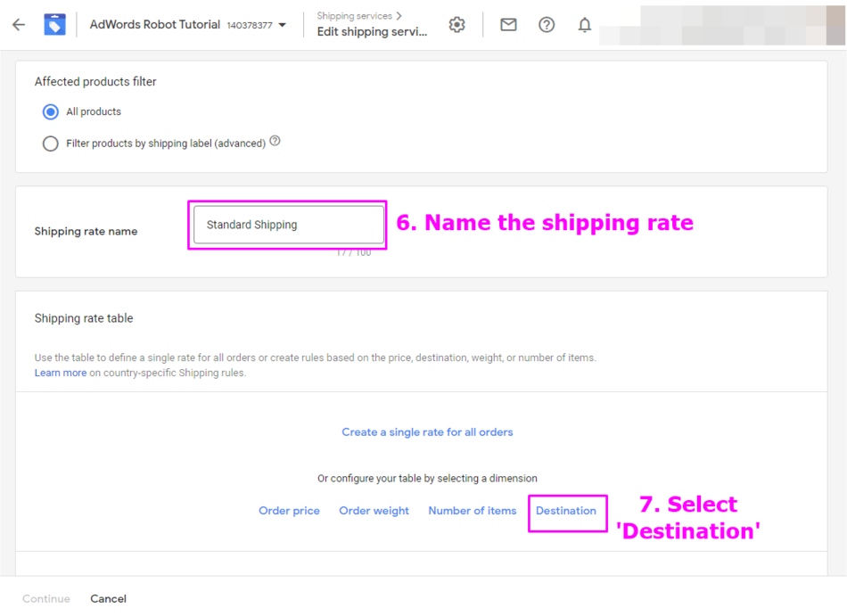Image resolution: width=847 pixels, height=616 pixels.
Task: Open the mail envelope icon
Action: tap(508, 25)
